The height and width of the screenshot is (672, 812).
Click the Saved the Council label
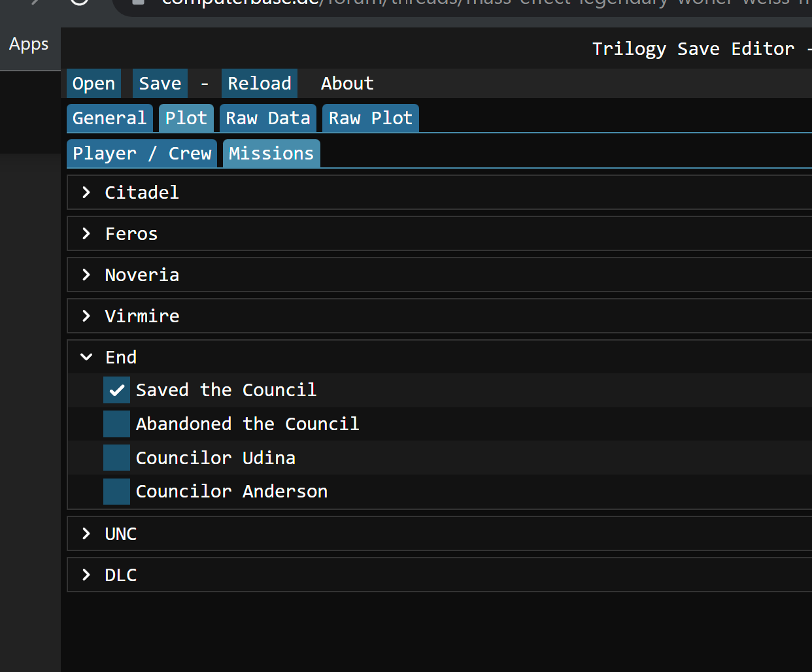pos(226,390)
